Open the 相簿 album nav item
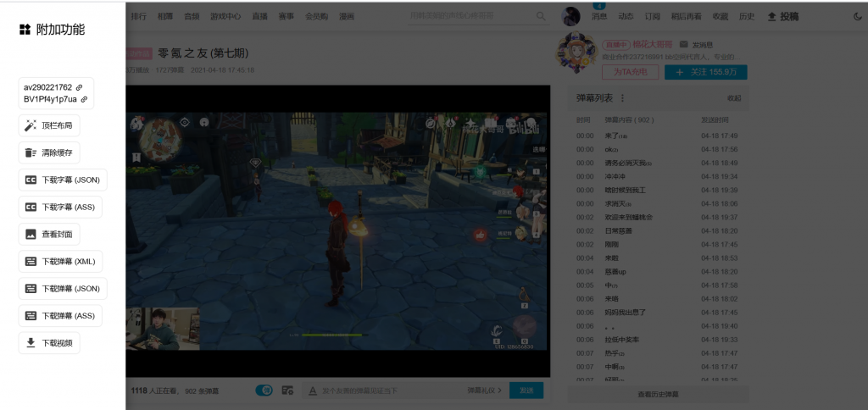The image size is (868, 410). [165, 17]
